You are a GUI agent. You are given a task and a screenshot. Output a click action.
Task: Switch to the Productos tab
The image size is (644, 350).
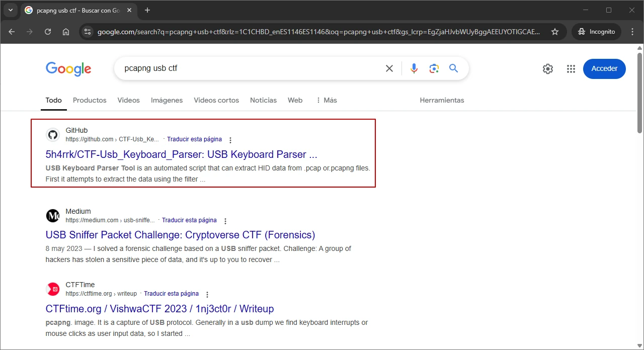[x=90, y=100]
